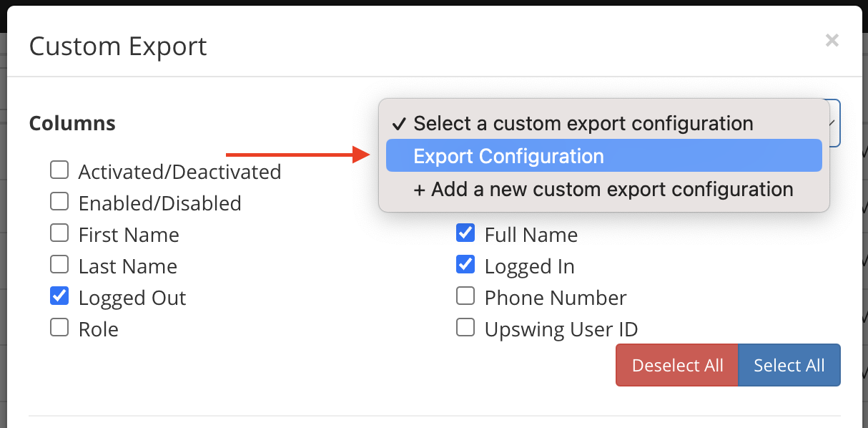
Task: Check the Phone Number checkbox
Action: pyautogui.click(x=465, y=296)
